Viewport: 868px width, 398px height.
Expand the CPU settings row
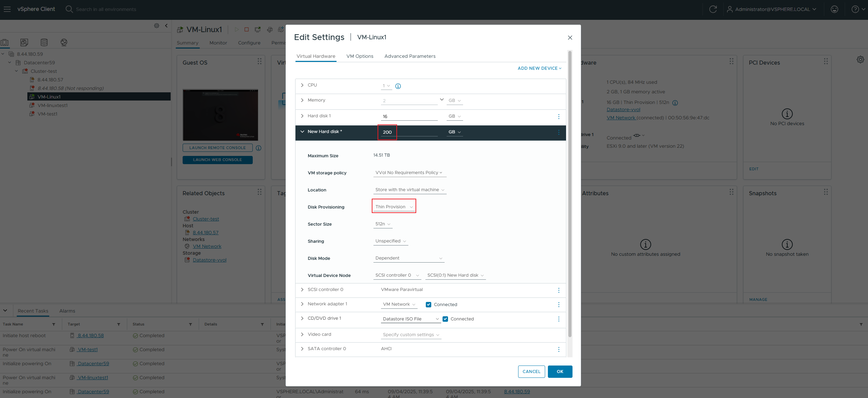[302, 85]
